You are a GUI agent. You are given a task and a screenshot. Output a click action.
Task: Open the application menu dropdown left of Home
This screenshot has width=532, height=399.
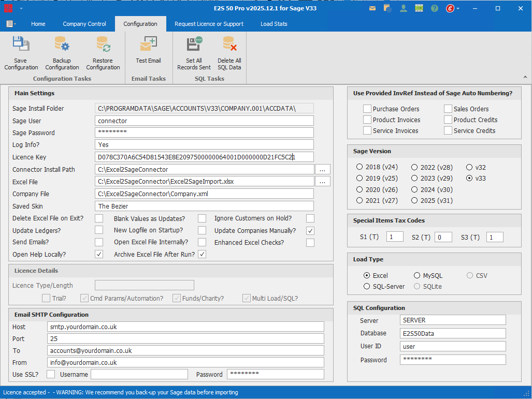coord(11,24)
